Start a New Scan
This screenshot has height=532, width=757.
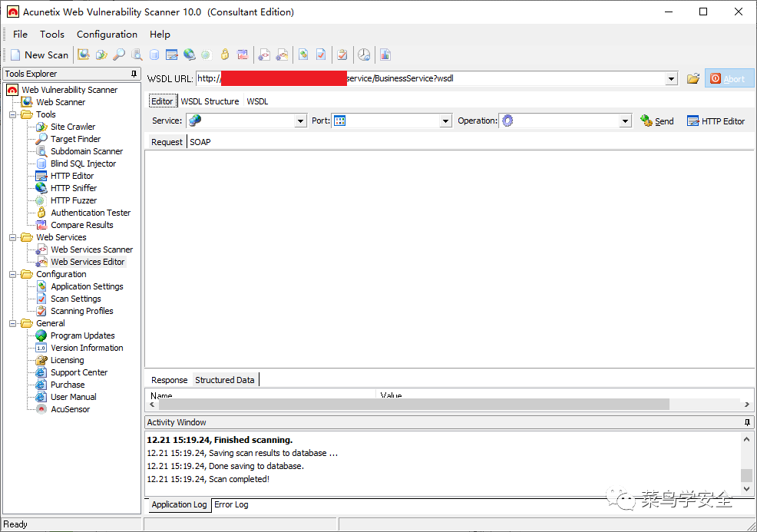pyautogui.click(x=40, y=55)
